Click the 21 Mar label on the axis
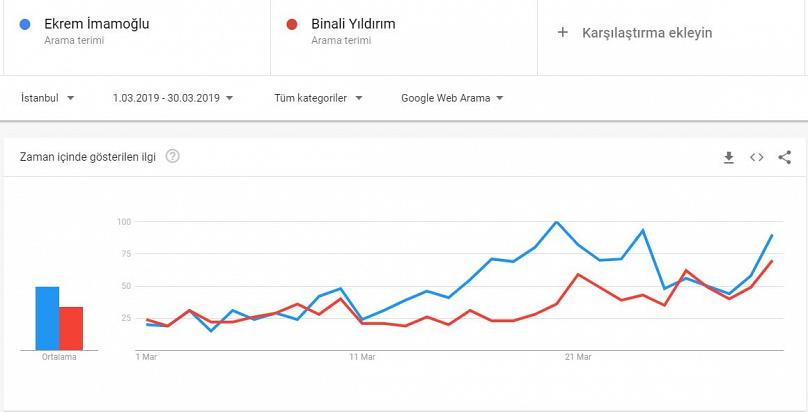Viewport: 808px width, 412px height. 578,357
